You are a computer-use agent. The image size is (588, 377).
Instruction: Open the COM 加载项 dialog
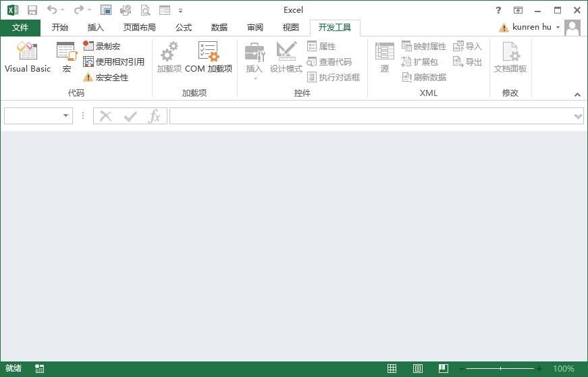tap(208, 57)
